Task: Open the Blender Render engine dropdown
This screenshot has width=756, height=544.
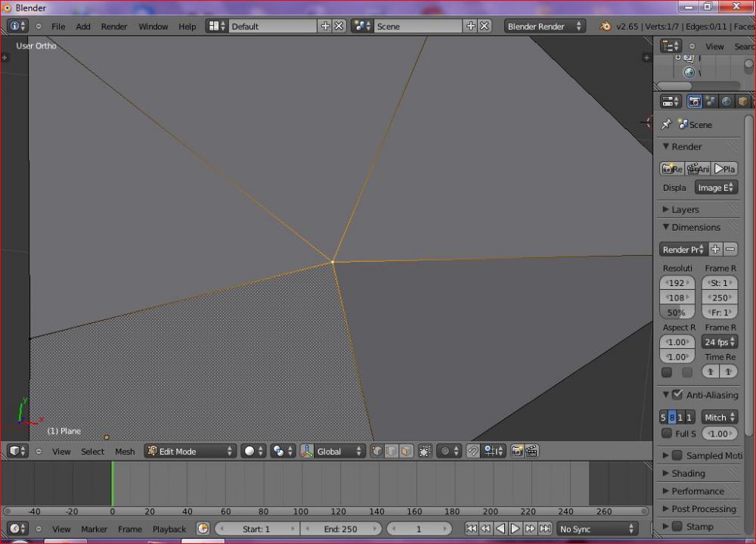Action: [545, 26]
